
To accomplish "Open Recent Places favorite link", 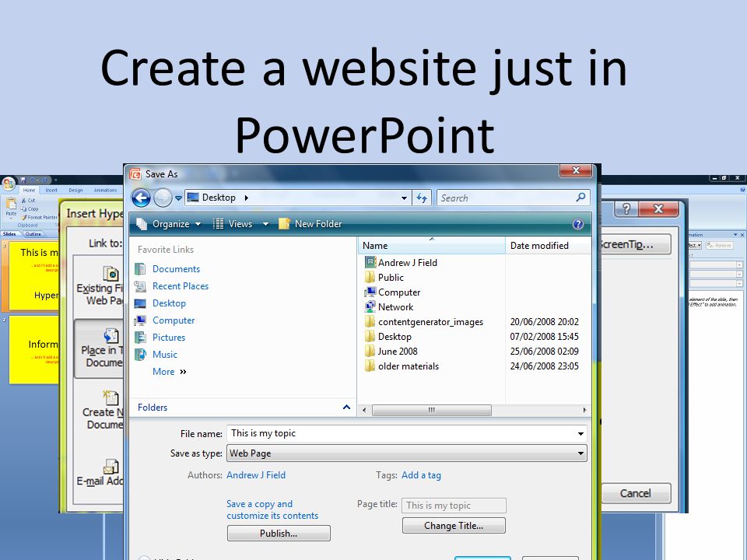I will pyautogui.click(x=180, y=286).
